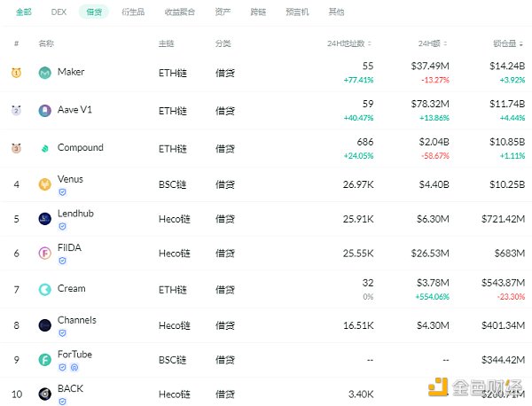This screenshot has width=532, height=406.
Task: Open the 收益聚合 tab
Action: coord(178,12)
